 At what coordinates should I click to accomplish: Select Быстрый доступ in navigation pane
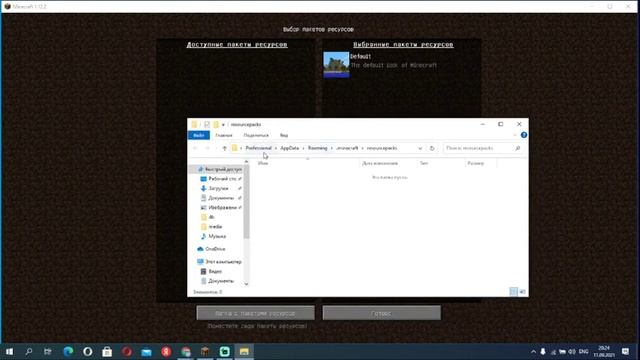[220, 169]
